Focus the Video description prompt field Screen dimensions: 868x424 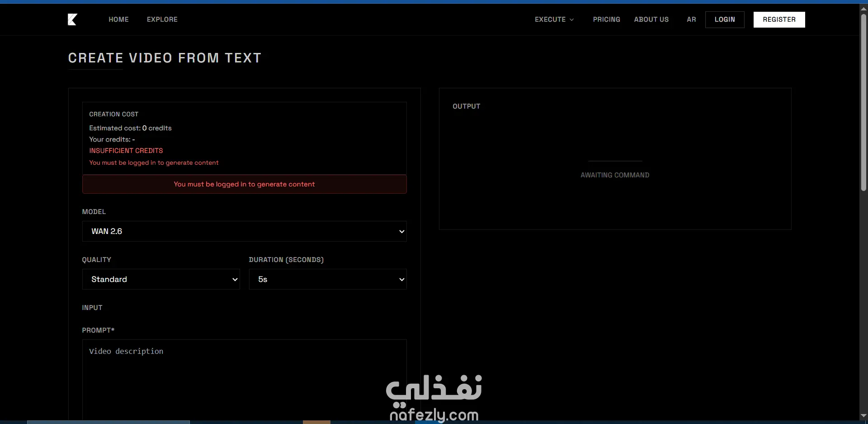tap(245, 379)
